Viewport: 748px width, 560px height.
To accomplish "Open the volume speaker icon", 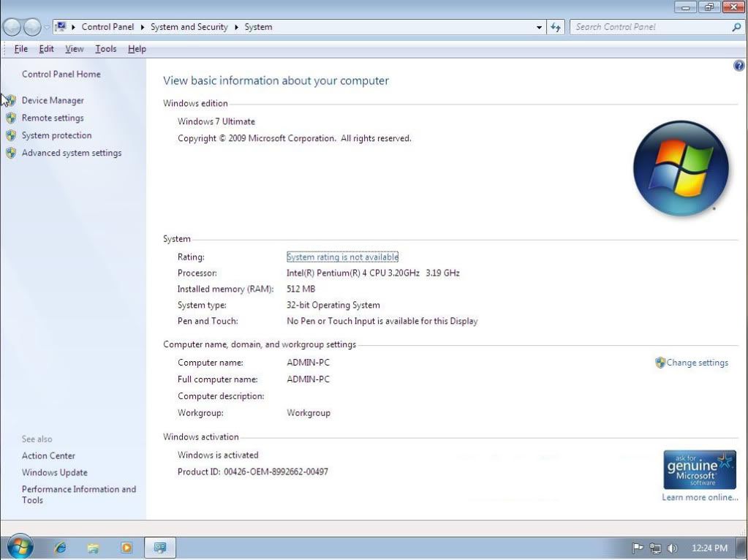I will click(672, 548).
